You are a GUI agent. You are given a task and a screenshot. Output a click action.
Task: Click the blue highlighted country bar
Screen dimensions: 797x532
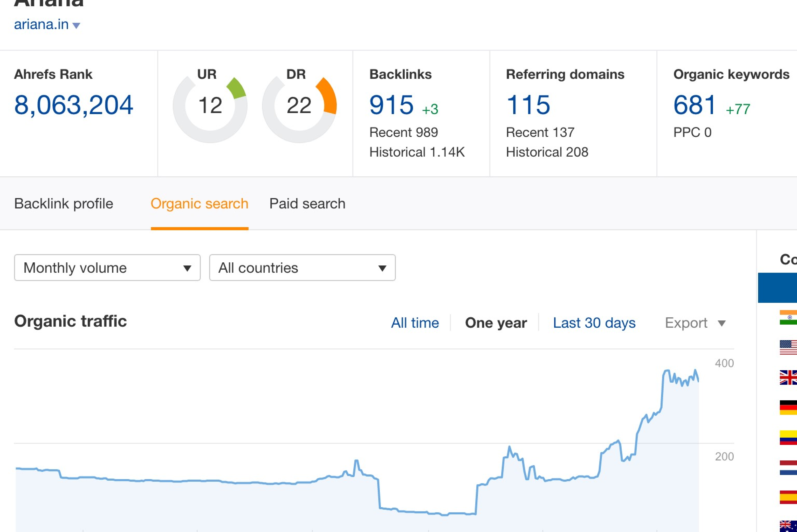pos(777,288)
